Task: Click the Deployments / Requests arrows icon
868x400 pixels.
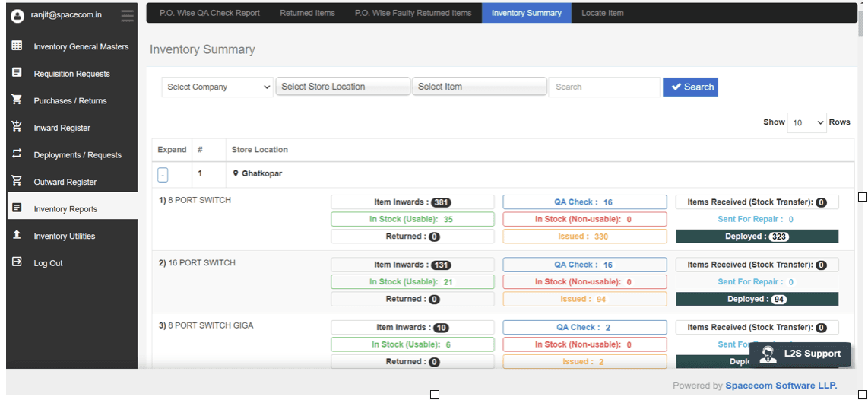Action: pyautogui.click(x=17, y=154)
